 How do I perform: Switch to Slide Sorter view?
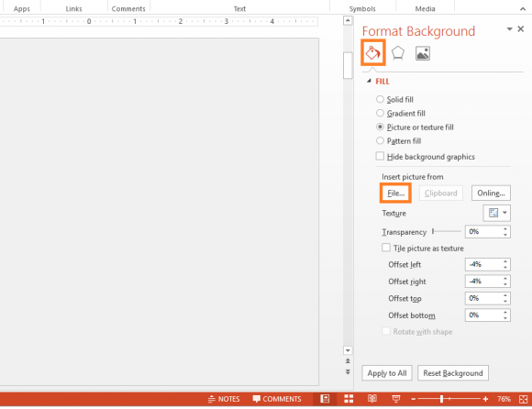click(349, 399)
